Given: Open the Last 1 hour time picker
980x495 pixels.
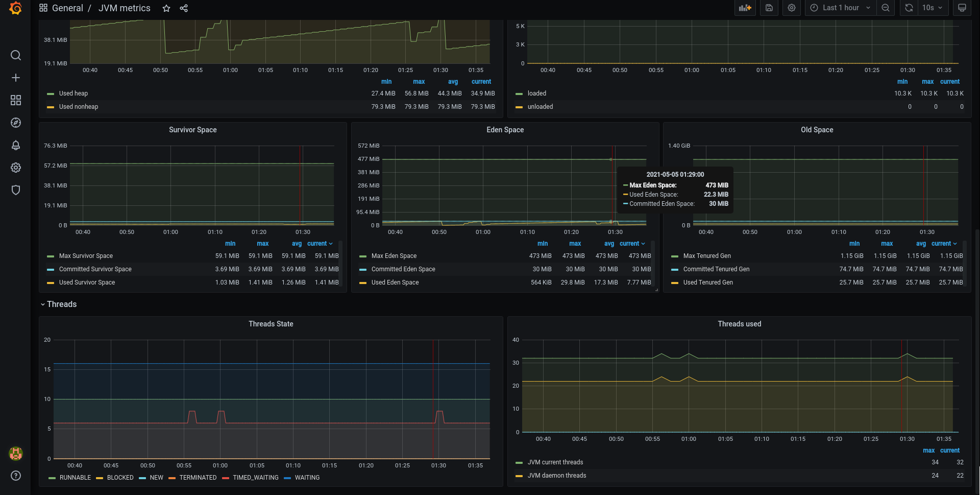Looking at the screenshot, I should pos(841,8).
